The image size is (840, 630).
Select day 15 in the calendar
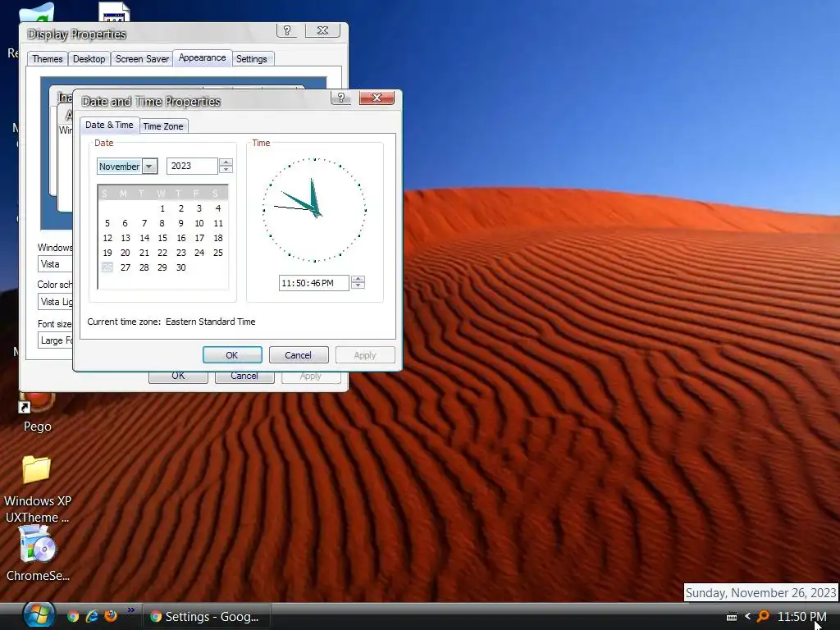[162, 238]
